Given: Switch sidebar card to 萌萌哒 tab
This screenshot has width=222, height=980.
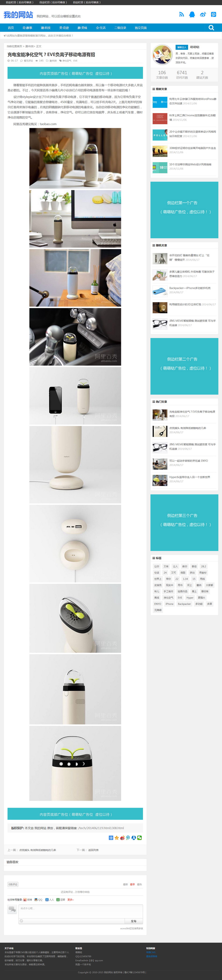Looking at the screenshot, I should pos(195,47).
